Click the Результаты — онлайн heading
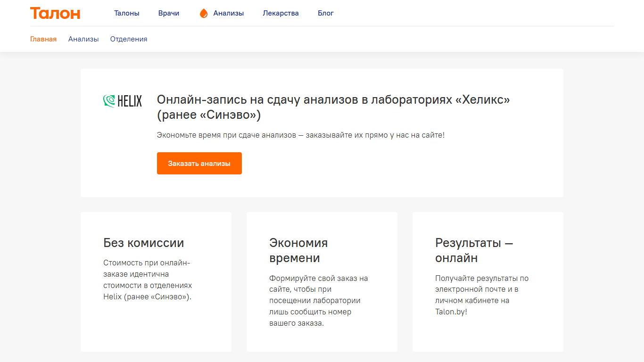This screenshot has height=362, width=644. (474, 251)
